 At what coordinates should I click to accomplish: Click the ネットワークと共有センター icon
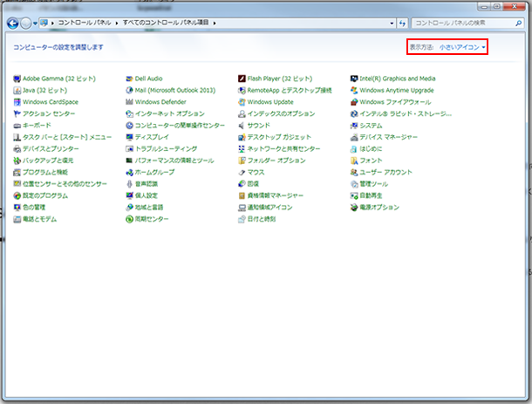tap(242, 149)
